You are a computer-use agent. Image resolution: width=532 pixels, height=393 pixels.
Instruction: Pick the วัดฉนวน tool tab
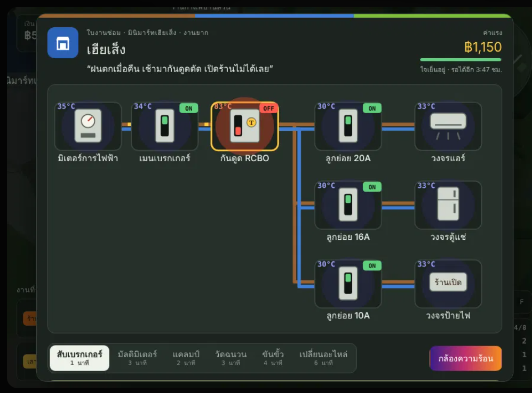231,358
